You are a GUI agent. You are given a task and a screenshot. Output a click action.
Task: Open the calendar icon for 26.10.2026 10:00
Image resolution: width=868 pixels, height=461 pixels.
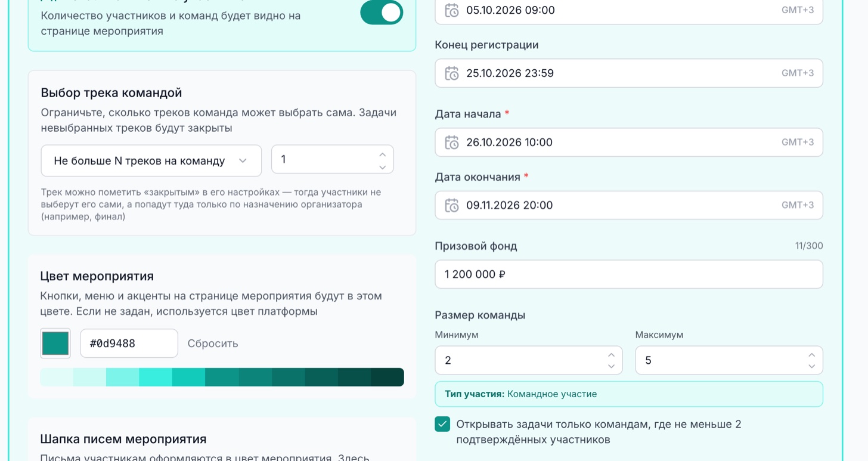pyautogui.click(x=452, y=143)
